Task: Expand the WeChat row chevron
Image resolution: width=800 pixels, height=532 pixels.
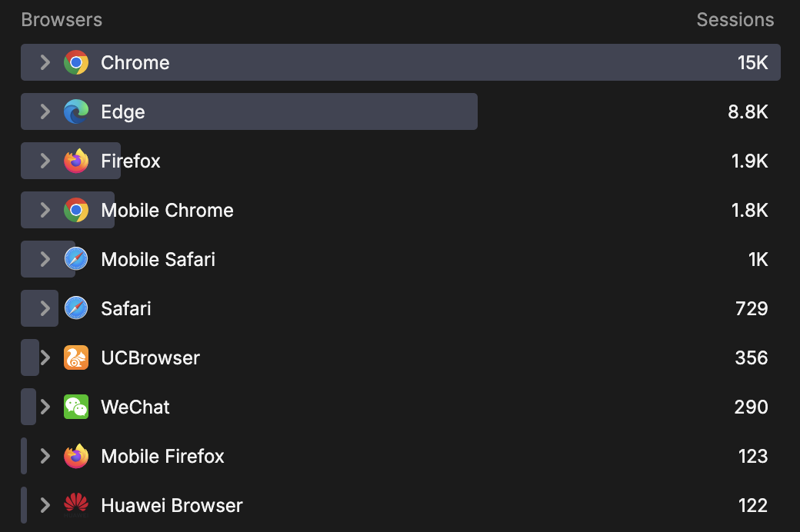Action: (x=45, y=407)
